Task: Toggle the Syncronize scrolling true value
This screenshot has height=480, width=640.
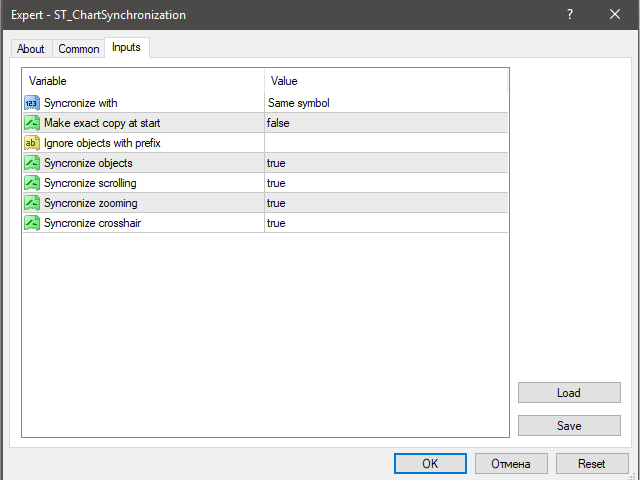Action: [x=385, y=183]
